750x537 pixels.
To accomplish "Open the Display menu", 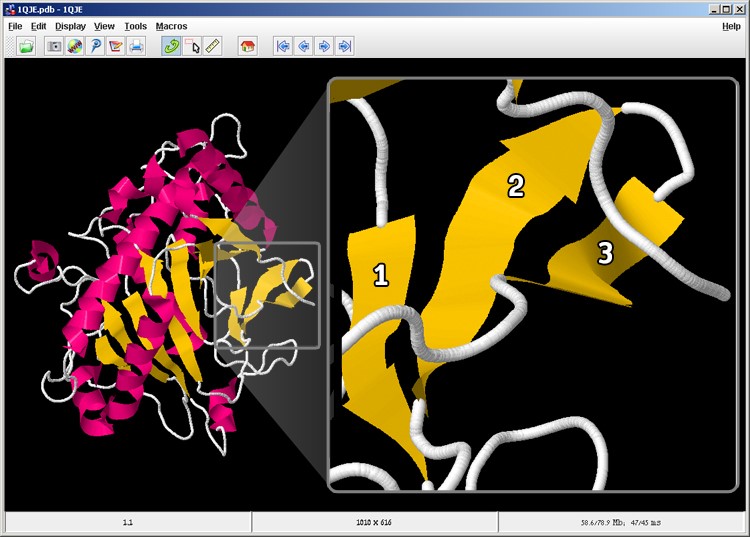I will 70,26.
